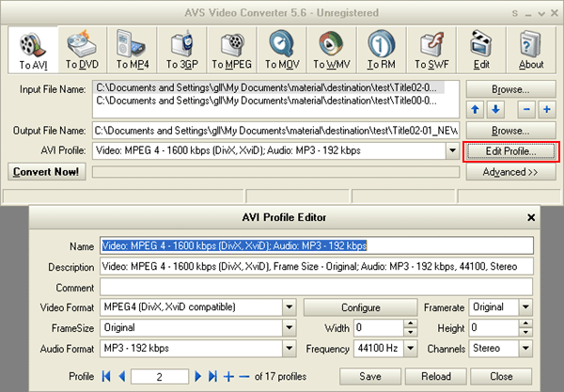Delete current profile with blue minus icon
The image size is (564, 392).
click(x=243, y=377)
